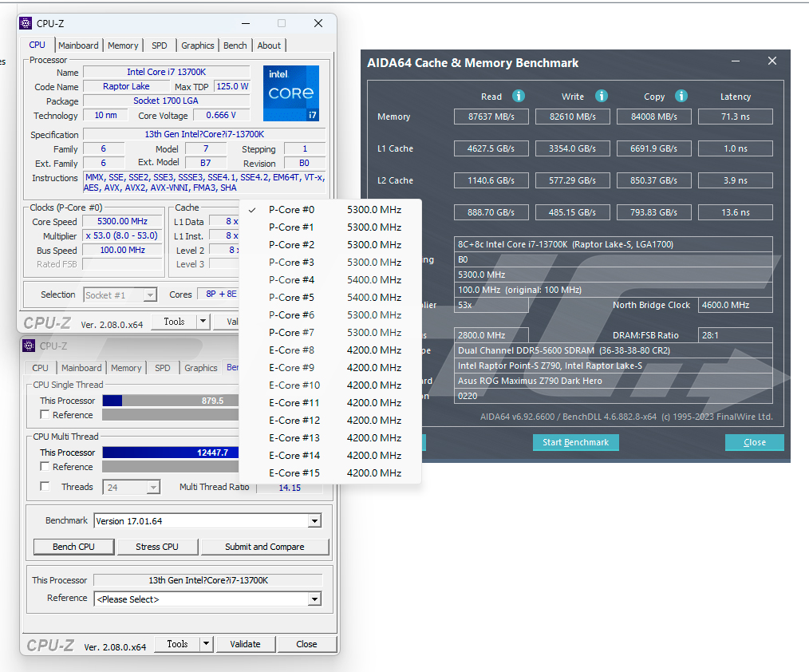
Task: Click the CPU Single Thread score bar showing 879.5
Action: pyautogui.click(x=170, y=401)
